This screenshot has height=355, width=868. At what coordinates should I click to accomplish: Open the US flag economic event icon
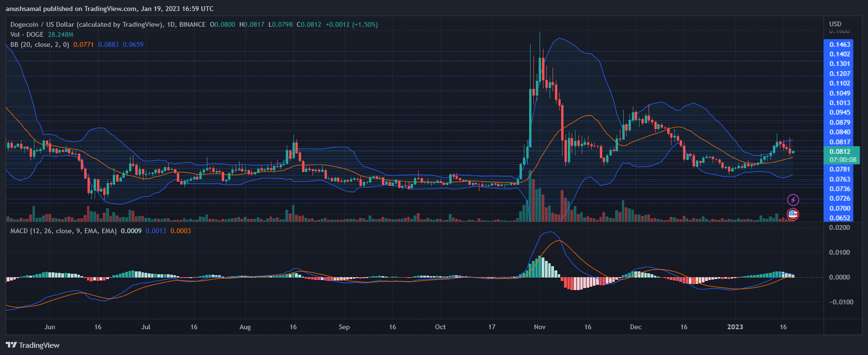(x=793, y=214)
